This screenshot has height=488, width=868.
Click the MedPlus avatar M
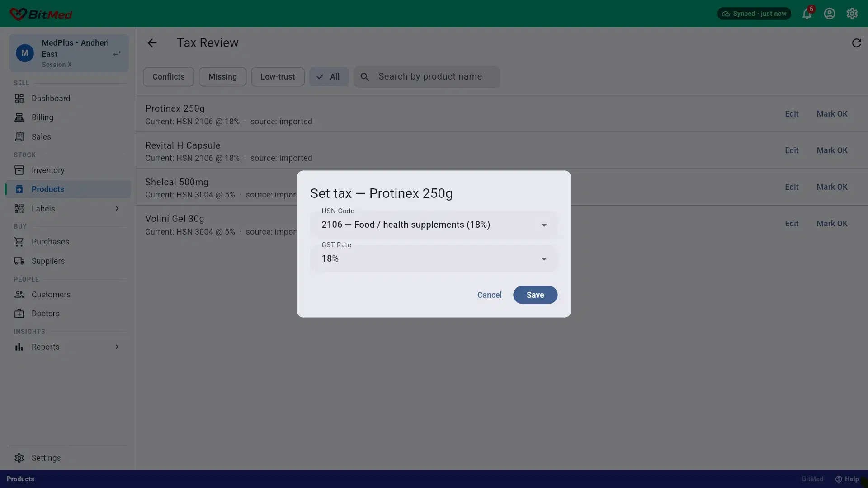pyautogui.click(x=25, y=53)
